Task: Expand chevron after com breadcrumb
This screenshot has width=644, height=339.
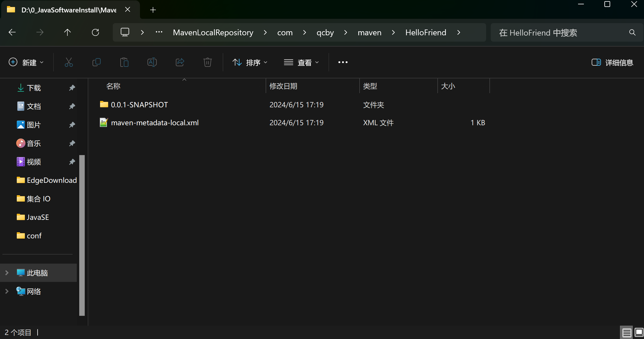Action: pyautogui.click(x=305, y=32)
